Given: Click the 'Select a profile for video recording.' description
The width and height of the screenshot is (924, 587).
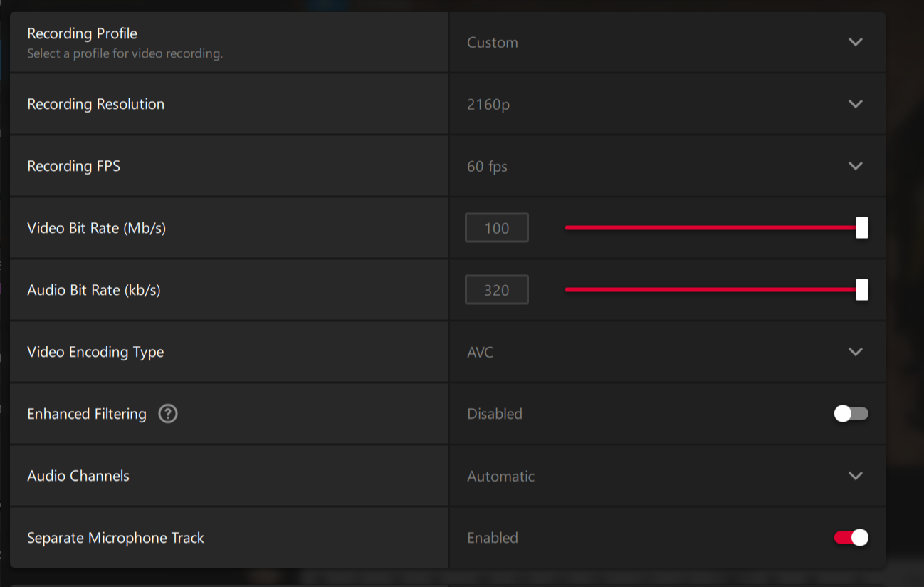Looking at the screenshot, I should (x=125, y=53).
